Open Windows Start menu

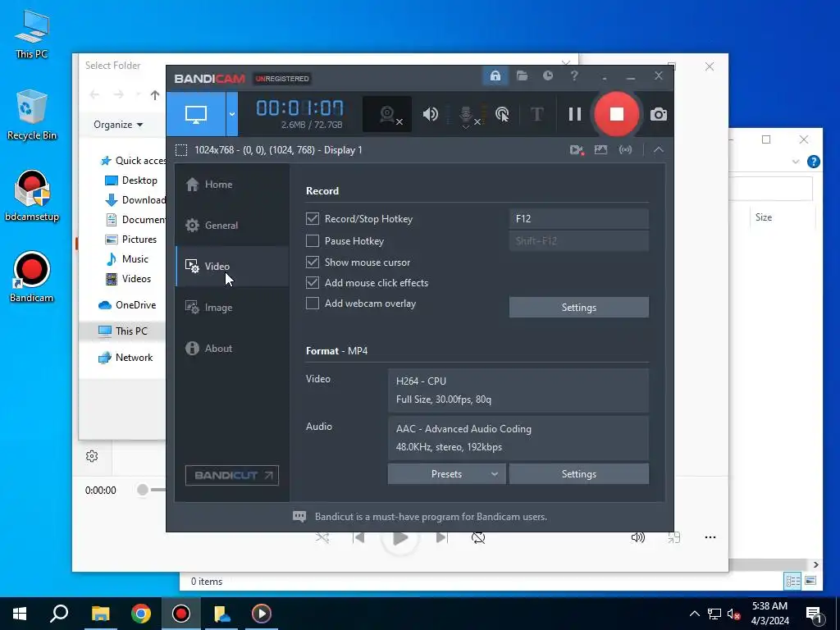(x=20, y=614)
